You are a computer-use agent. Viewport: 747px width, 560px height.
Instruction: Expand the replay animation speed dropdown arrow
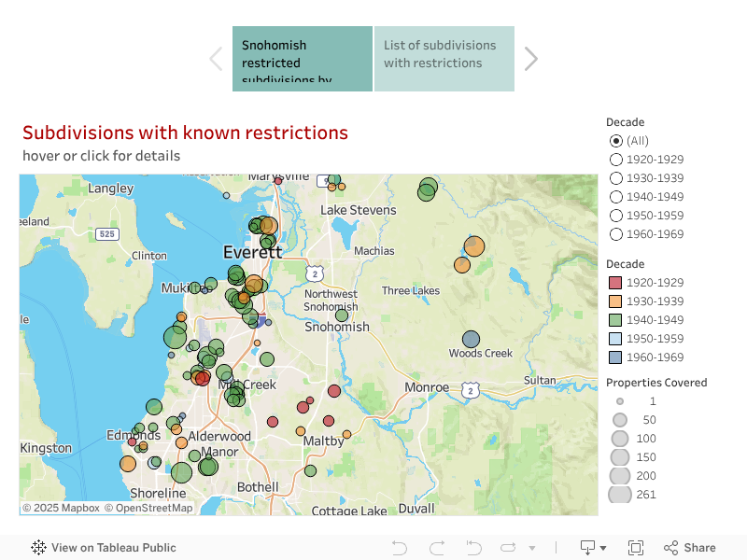coord(532,548)
